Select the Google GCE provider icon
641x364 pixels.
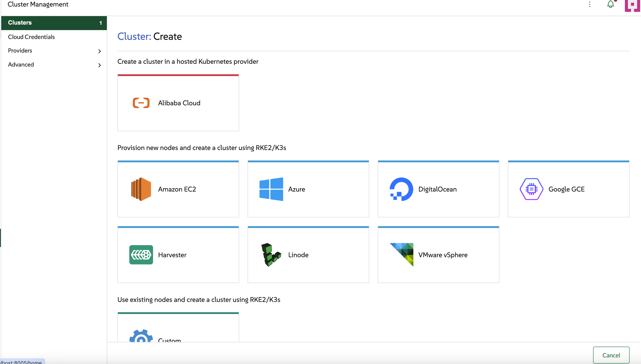531,189
